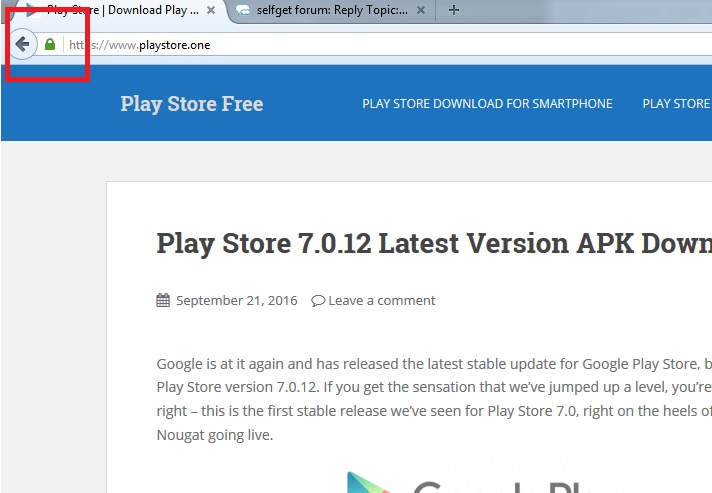This screenshot has width=712, height=493.
Task: Go back with the browser back arrow
Action: (22, 44)
